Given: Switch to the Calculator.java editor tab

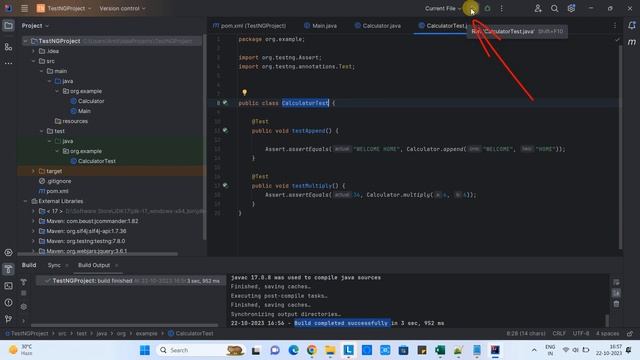Looking at the screenshot, I should 378,26.
